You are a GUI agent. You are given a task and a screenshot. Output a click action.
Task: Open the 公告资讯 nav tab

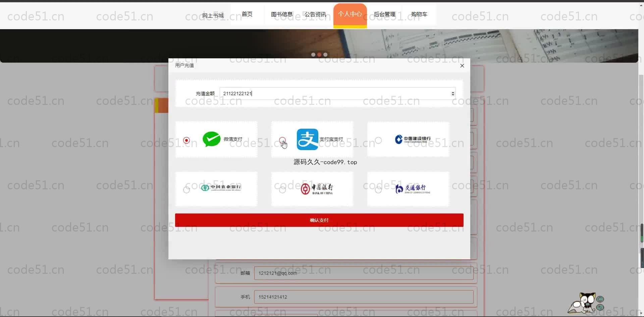315,14
